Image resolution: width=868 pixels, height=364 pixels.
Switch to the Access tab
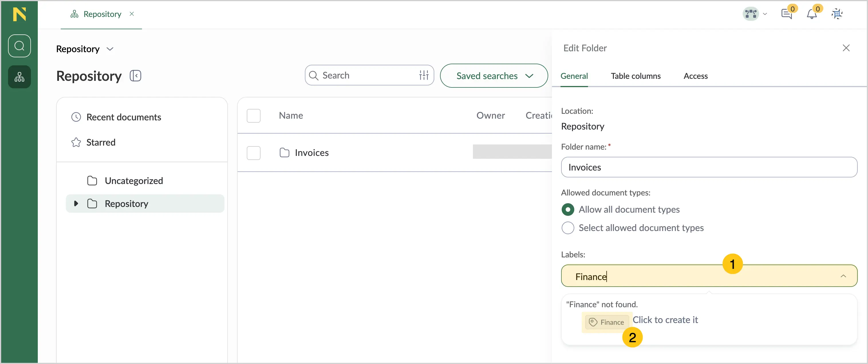pyautogui.click(x=695, y=76)
